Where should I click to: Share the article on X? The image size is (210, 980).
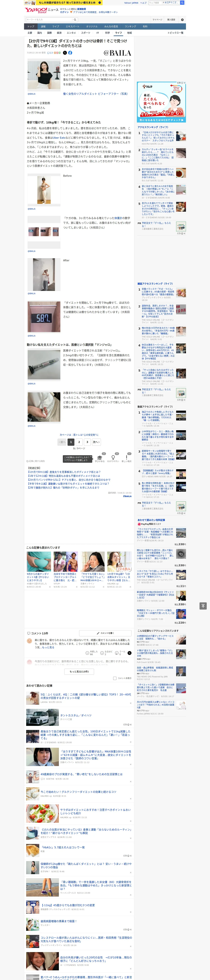coord(65,53)
